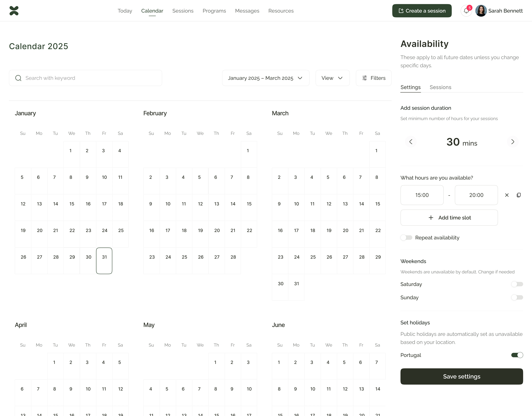Expand the View dropdown
This screenshot has width=532, height=416.
point(332,78)
